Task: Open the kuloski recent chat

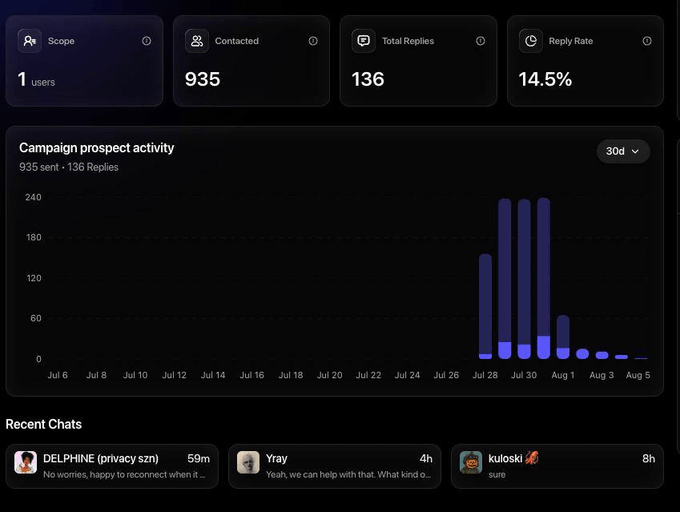Action: coord(557,466)
